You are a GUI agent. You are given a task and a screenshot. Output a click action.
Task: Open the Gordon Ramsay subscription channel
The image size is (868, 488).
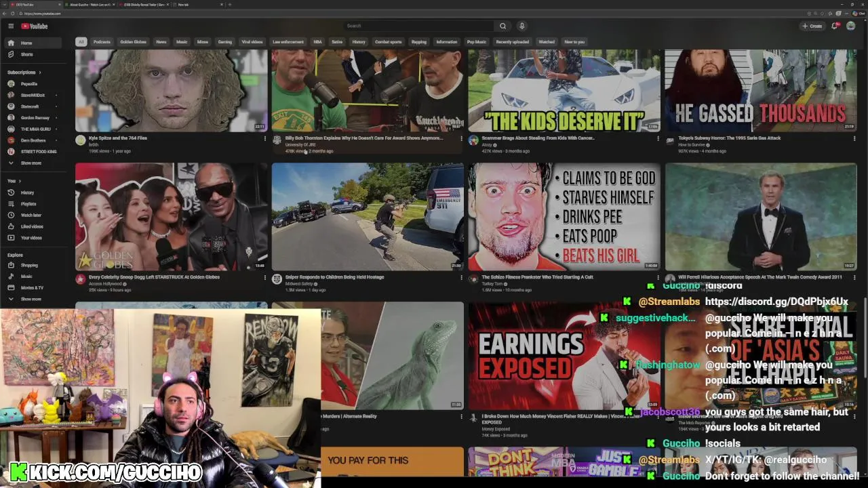34,118
